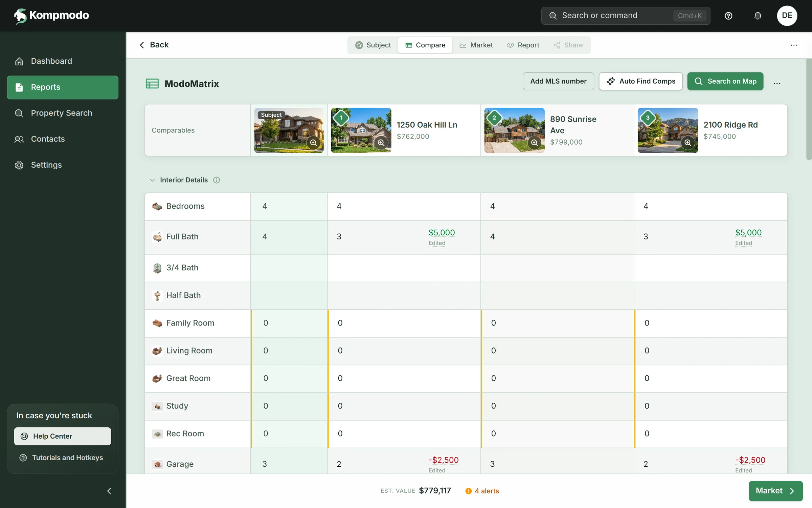Edit Full Bath $5,000 adjustment for Oak Hill
The image size is (812, 508).
tap(442, 233)
